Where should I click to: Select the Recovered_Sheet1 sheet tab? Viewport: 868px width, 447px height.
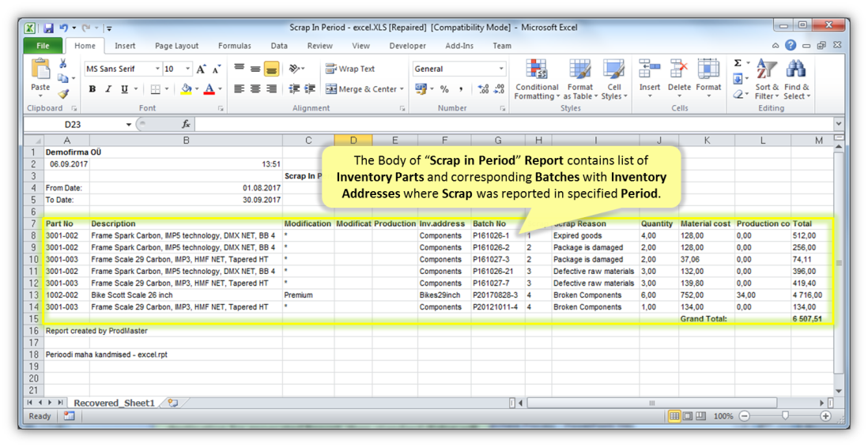point(114,403)
